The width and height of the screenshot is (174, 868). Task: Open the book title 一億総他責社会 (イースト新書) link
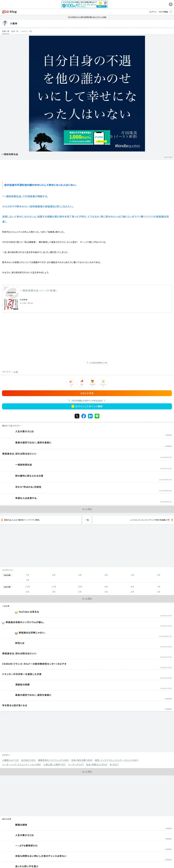coord(38,290)
